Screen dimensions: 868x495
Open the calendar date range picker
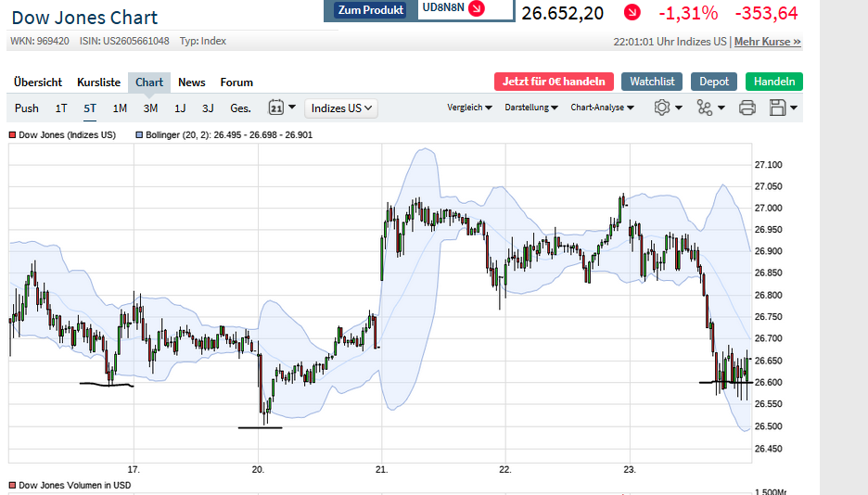[x=276, y=108]
